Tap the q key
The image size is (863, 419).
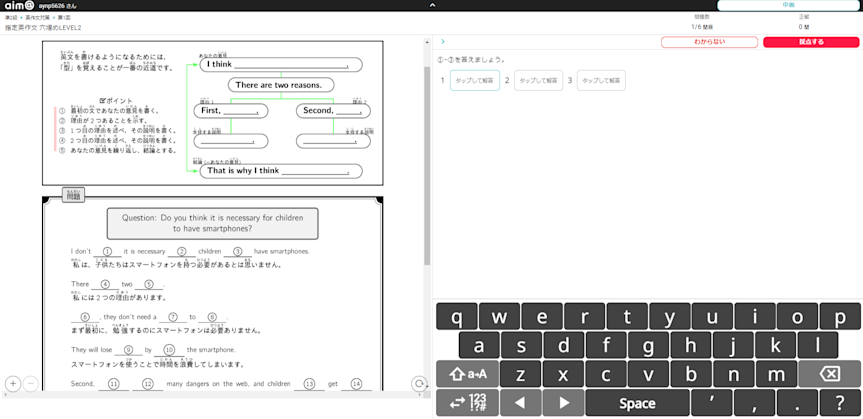456,317
